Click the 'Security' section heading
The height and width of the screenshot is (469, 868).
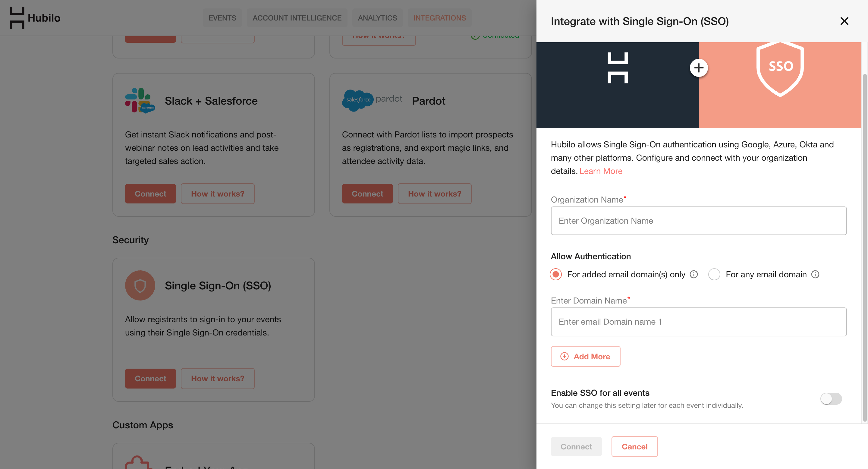pos(131,240)
